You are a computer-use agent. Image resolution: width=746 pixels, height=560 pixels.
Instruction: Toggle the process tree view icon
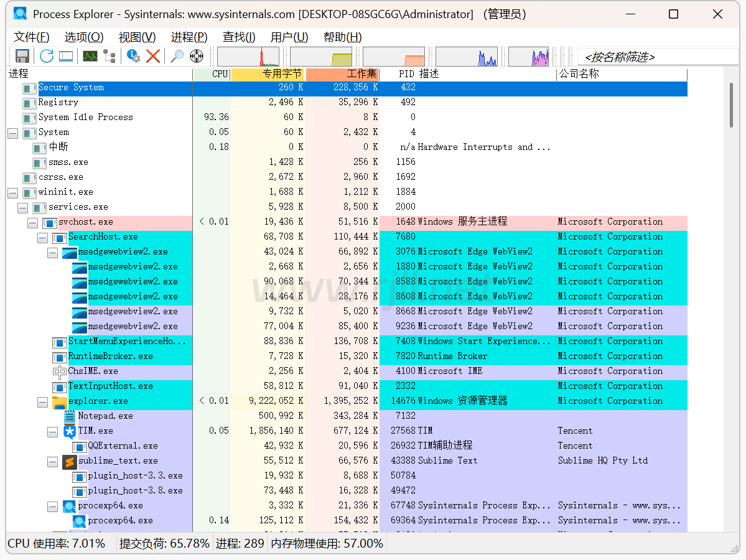110,56
